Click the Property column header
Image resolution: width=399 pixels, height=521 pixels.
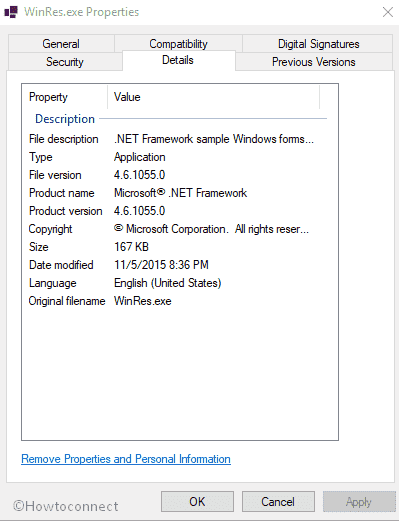[65, 97]
